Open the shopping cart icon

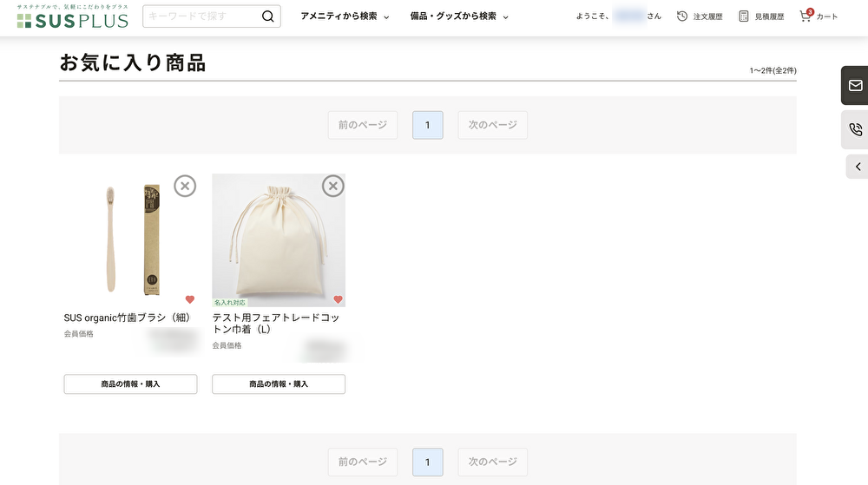pos(806,16)
